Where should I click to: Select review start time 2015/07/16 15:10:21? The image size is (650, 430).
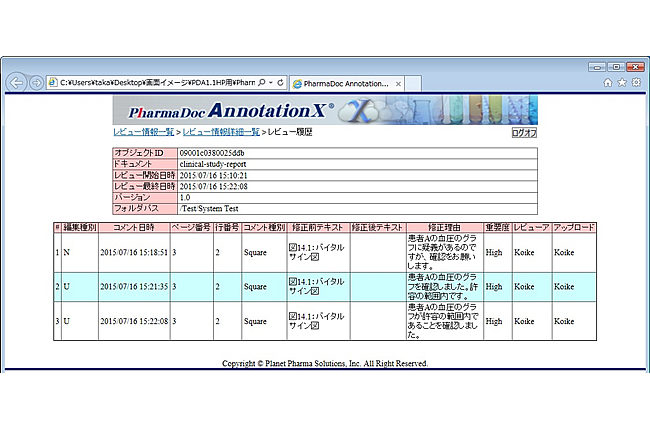213,175
